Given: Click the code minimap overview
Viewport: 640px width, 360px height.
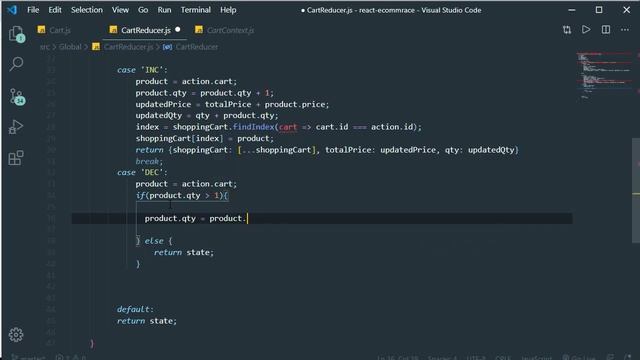Looking at the screenshot, I should (603, 76).
